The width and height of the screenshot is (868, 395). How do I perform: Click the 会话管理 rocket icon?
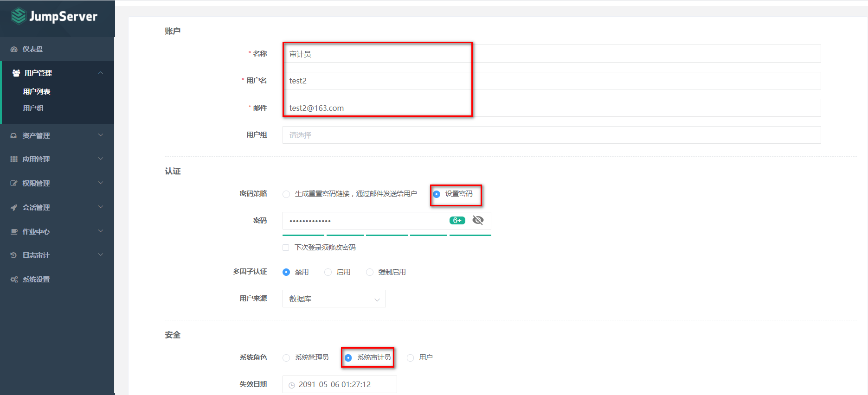tap(14, 208)
